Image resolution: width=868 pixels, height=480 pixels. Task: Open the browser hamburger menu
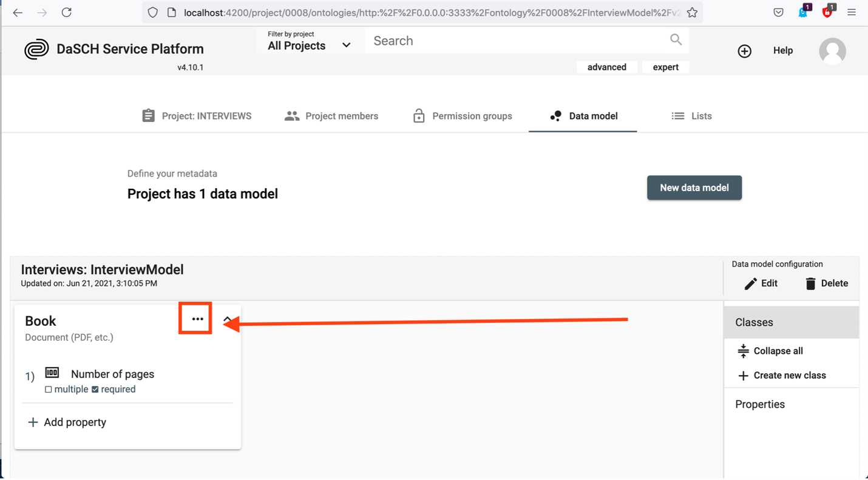click(x=852, y=12)
